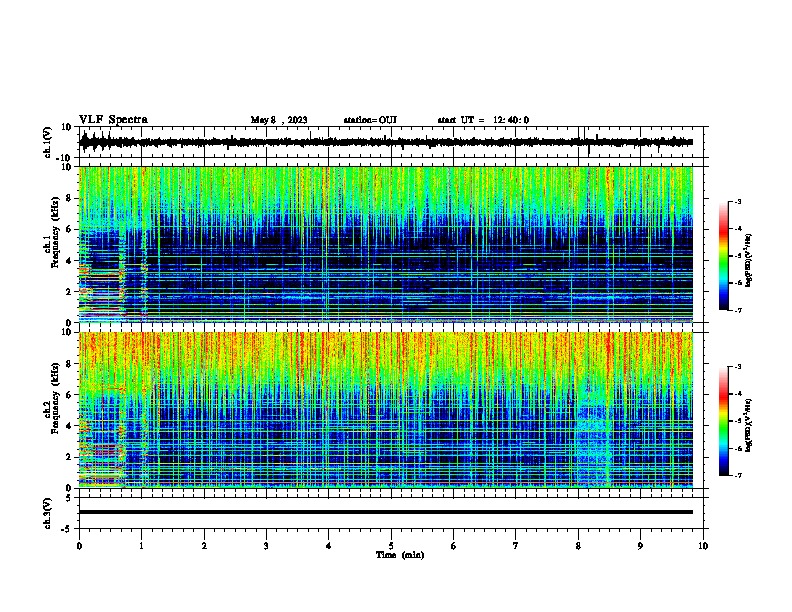
Task: Click the "May 8 , 2023" date label
Action: tap(279, 120)
